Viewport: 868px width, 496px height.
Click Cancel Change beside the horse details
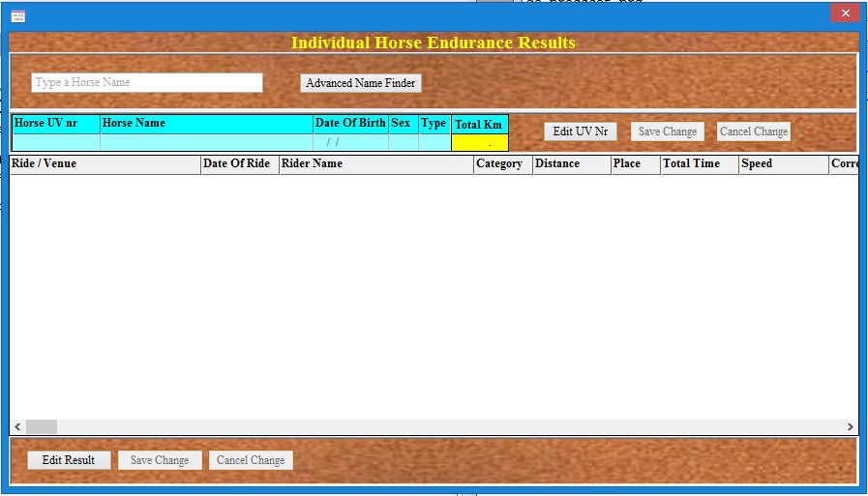(x=753, y=131)
